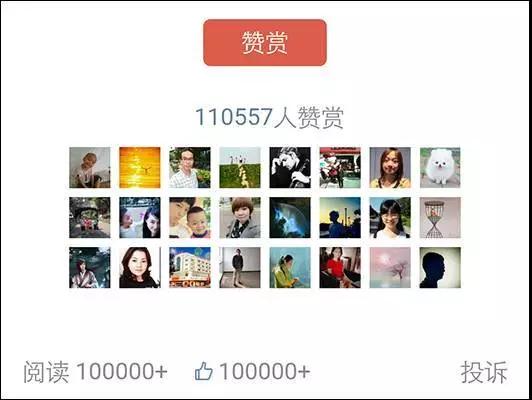Click the 100000+ likes count beside thumb
The image size is (532, 400).
click(x=264, y=371)
